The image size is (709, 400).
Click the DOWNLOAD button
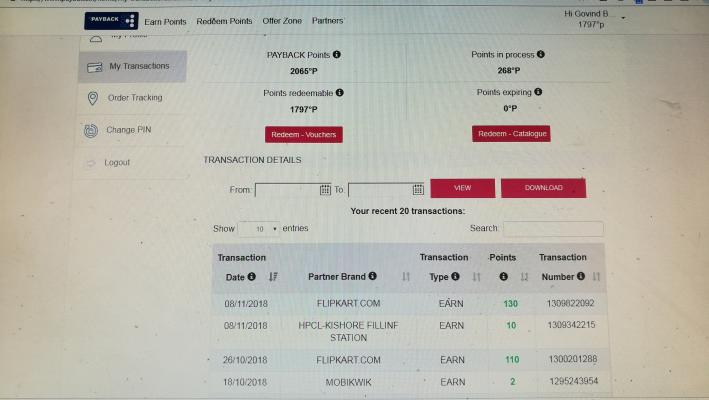[544, 188]
